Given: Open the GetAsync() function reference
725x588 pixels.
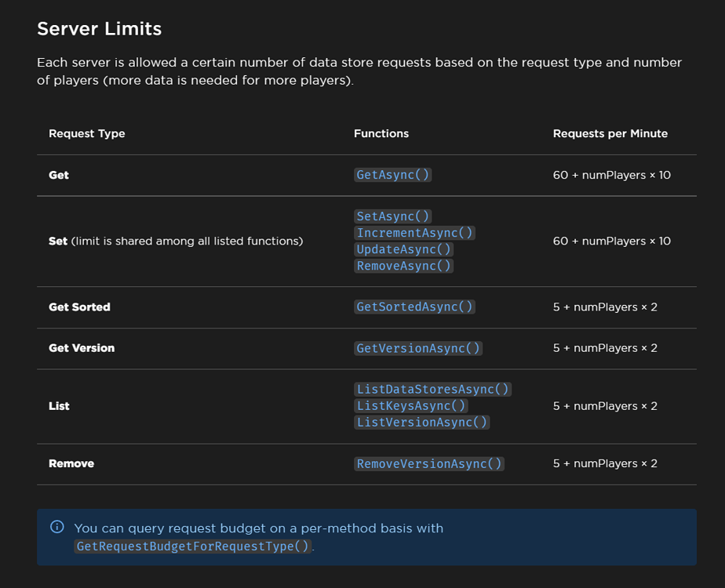Looking at the screenshot, I should point(392,174).
